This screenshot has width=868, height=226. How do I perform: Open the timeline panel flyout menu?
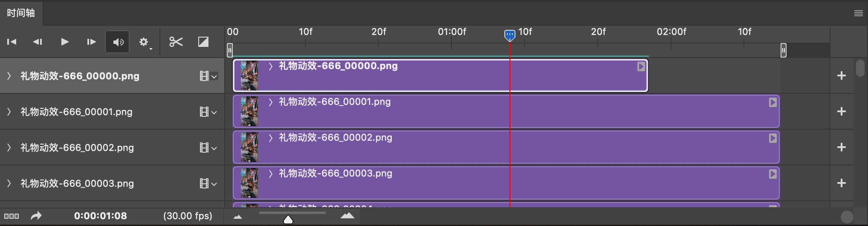point(859,13)
